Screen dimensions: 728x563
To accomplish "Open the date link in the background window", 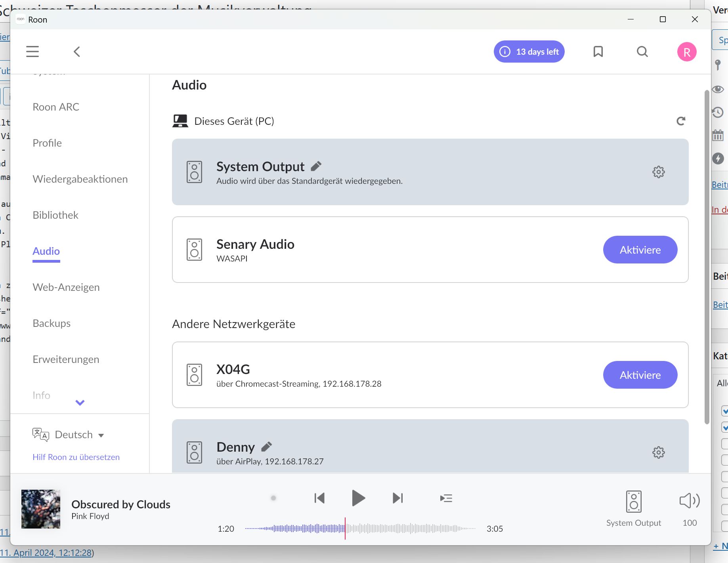I will (46, 553).
